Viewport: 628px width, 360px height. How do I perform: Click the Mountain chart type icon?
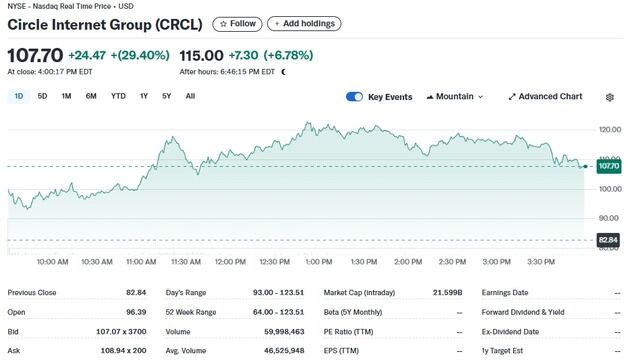[x=430, y=97]
